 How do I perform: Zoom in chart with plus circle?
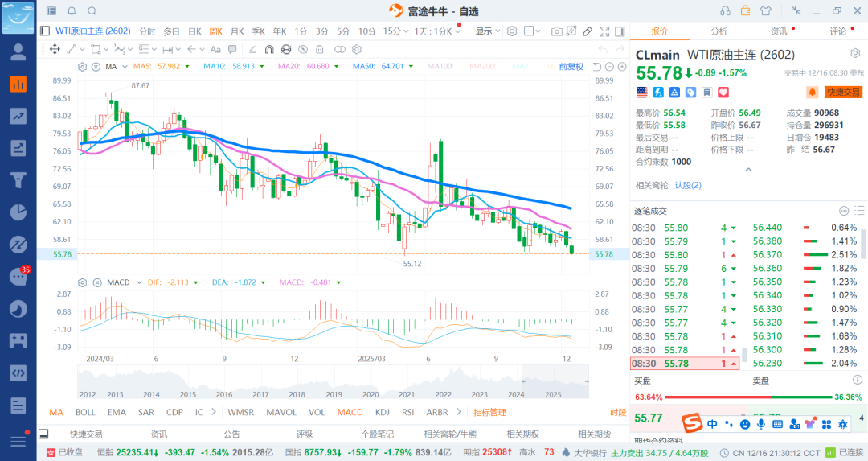(x=622, y=67)
